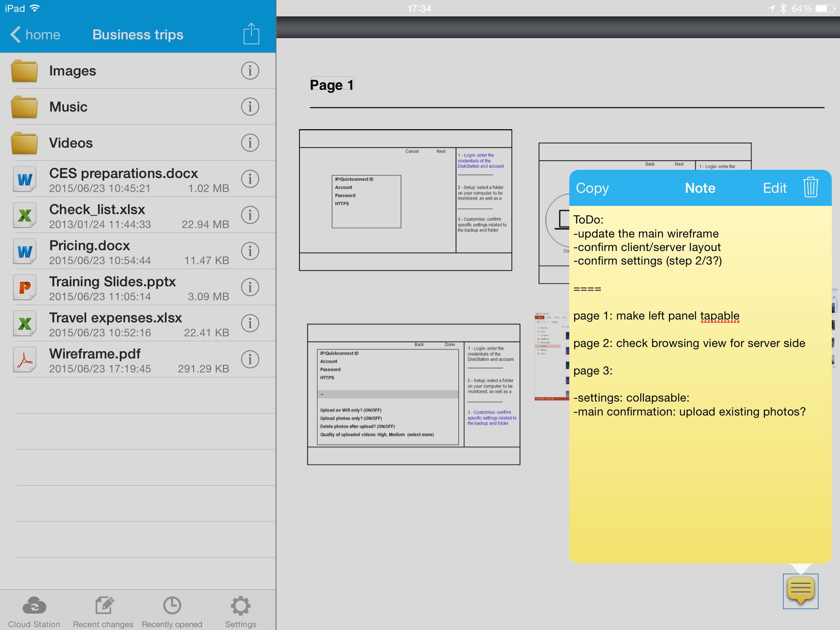Open the Videos folder
This screenshot has width=840, height=630.
[71, 143]
